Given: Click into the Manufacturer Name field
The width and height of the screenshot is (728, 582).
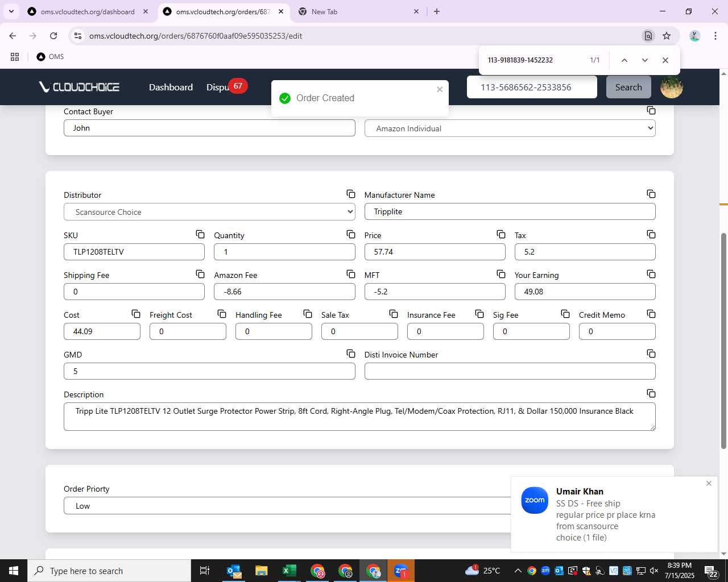Looking at the screenshot, I should pos(510,211).
